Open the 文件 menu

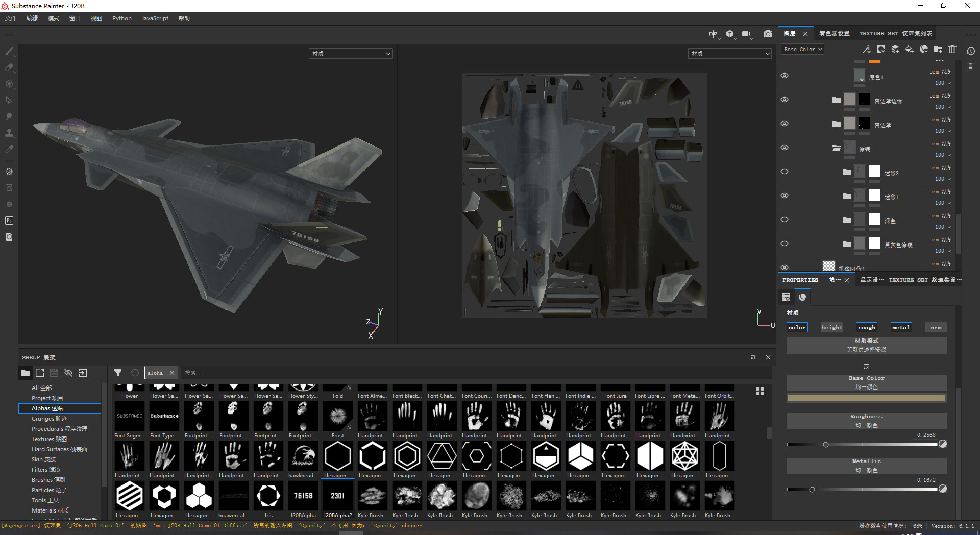tap(11, 18)
